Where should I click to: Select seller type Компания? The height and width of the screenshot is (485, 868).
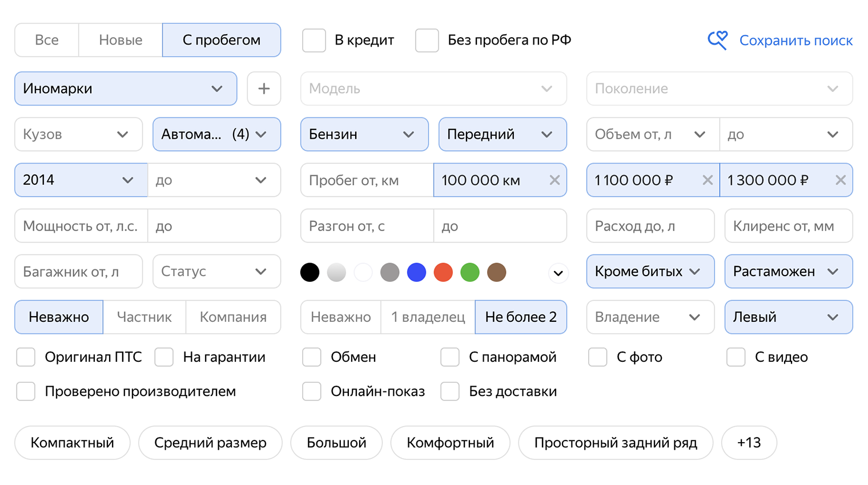233,317
